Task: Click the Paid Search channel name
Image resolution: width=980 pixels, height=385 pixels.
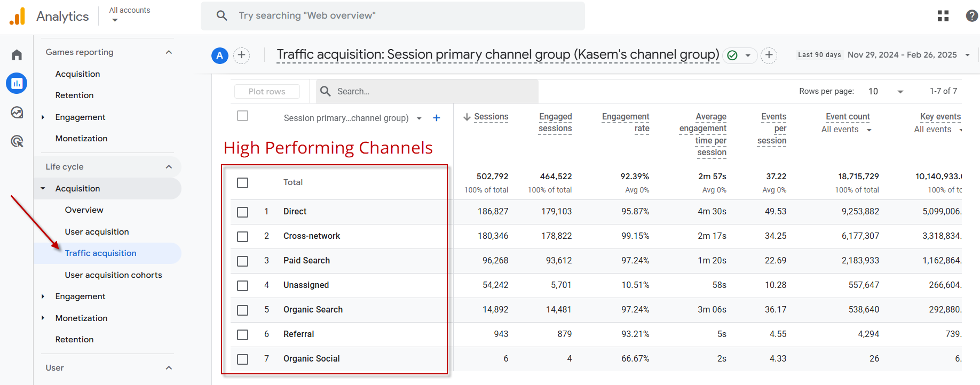Action: click(x=306, y=261)
